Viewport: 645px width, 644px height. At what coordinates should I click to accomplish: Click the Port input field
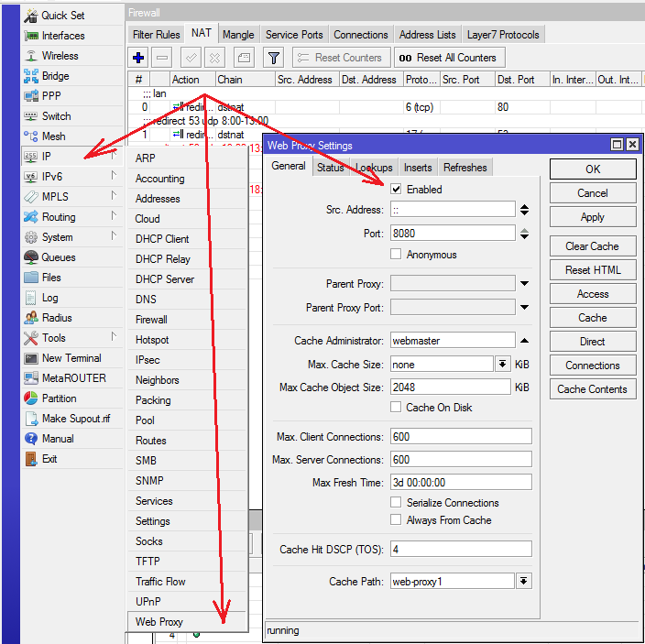click(x=452, y=233)
